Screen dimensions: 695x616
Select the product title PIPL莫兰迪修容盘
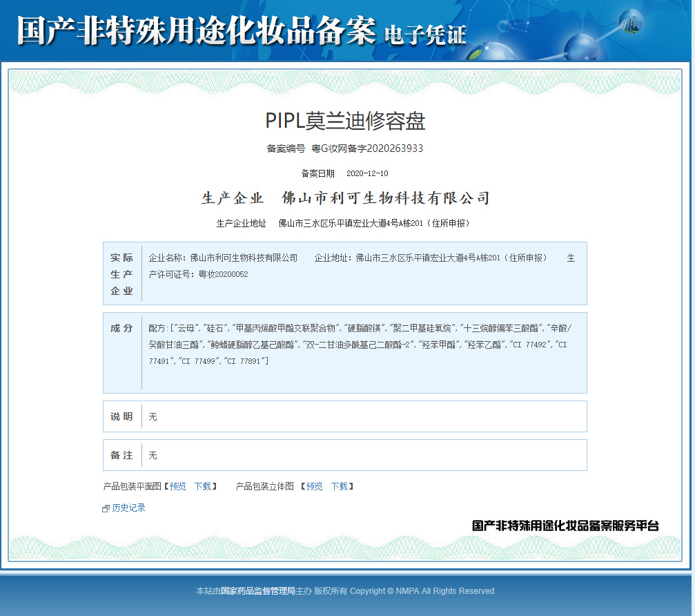point(345,121)
